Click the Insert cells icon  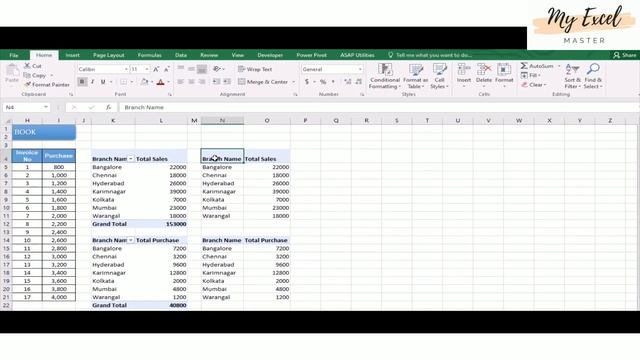(x=464, y=69)
